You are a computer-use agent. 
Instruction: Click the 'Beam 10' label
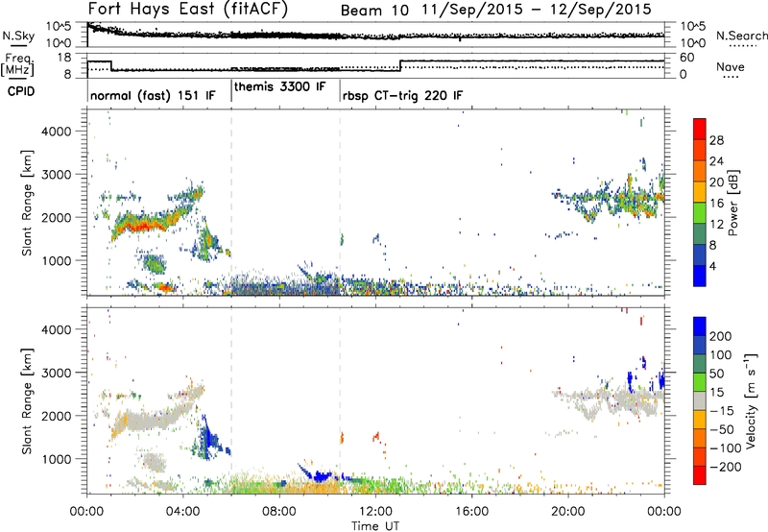[374, 11]
